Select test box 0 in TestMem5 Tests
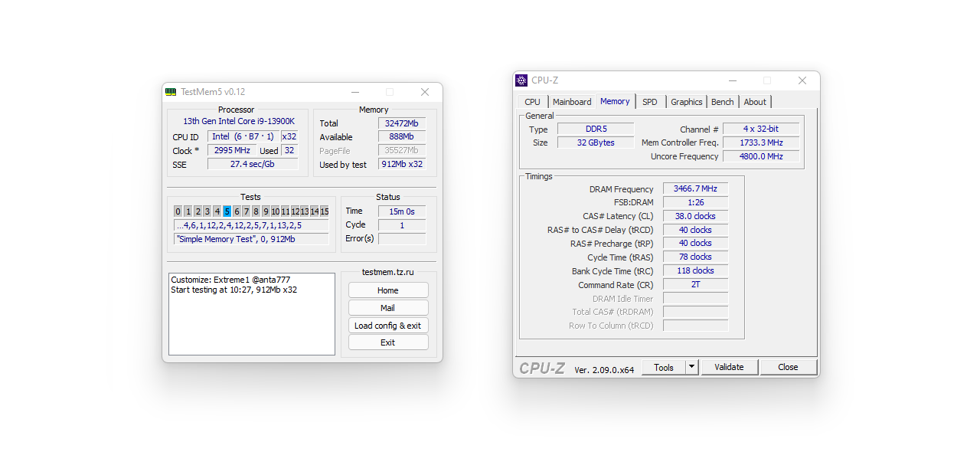The image size is (980, 475). [x=178, y=211]
